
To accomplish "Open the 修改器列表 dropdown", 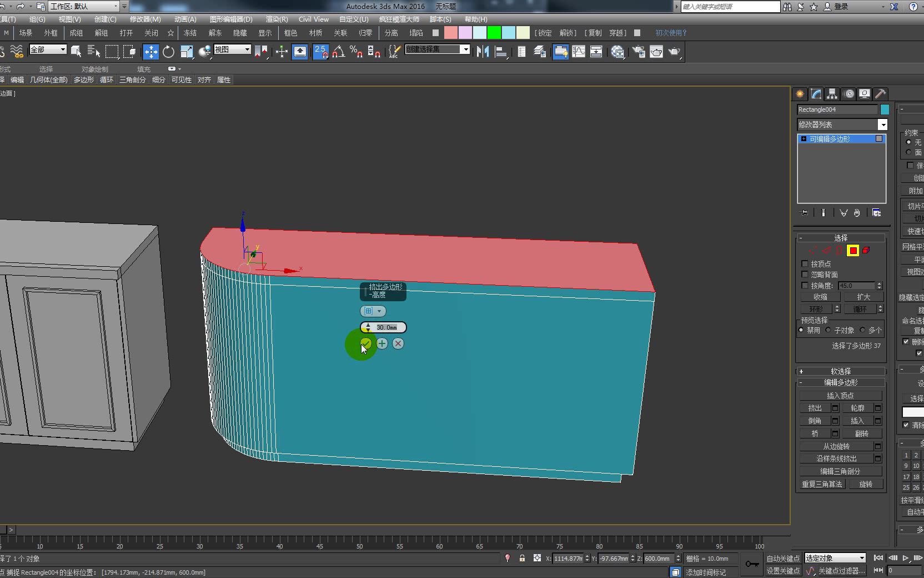I will 882,124.
